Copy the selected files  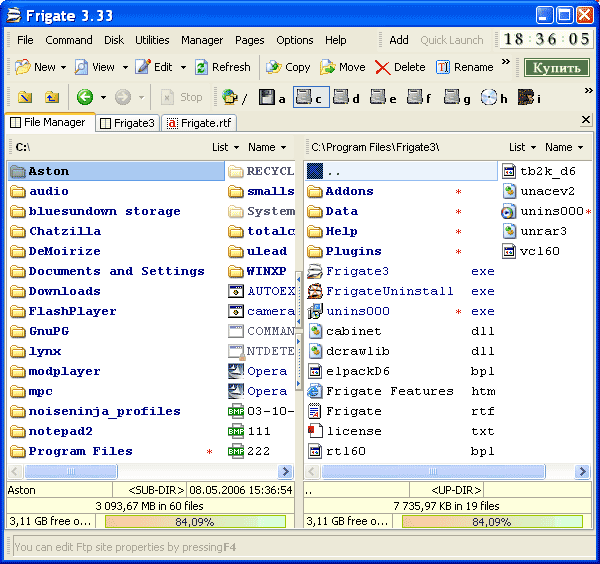(x=288, y=67)
